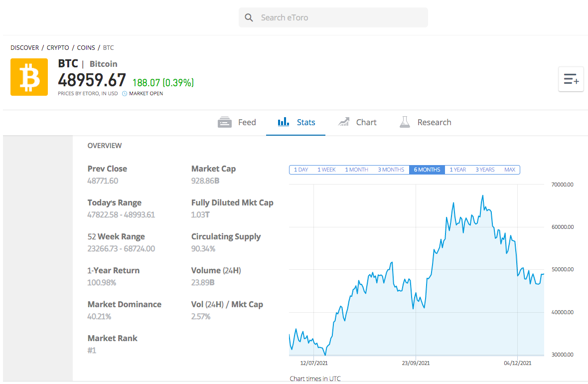Focus the Search eToro field
The width and height of the screenshot is (588, 384).
(x=333, y=17)
